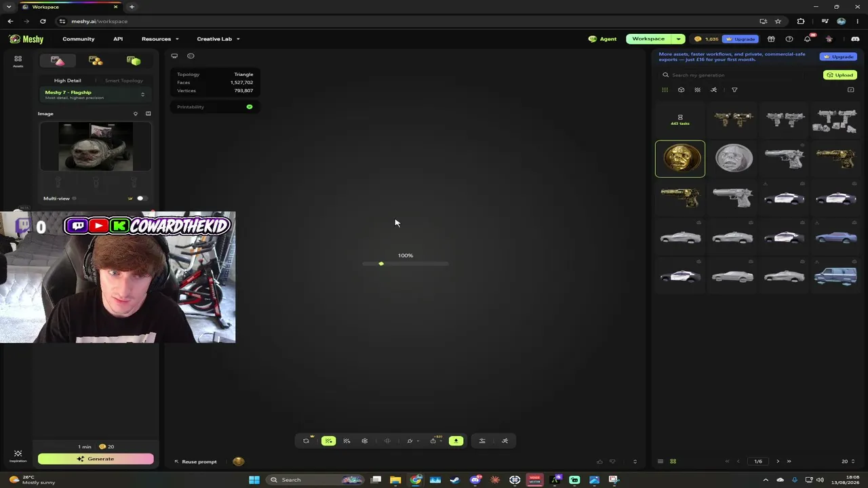Open Steam from the taskbar
Image resolution: width=868 pixels, height=488 pixels.
click(x=454, y=480)
